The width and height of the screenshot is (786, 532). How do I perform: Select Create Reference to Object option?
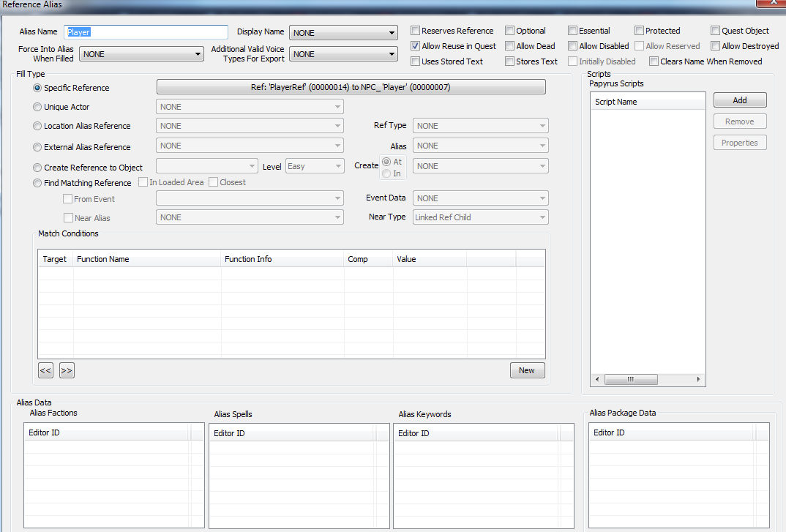pos(37,168)
